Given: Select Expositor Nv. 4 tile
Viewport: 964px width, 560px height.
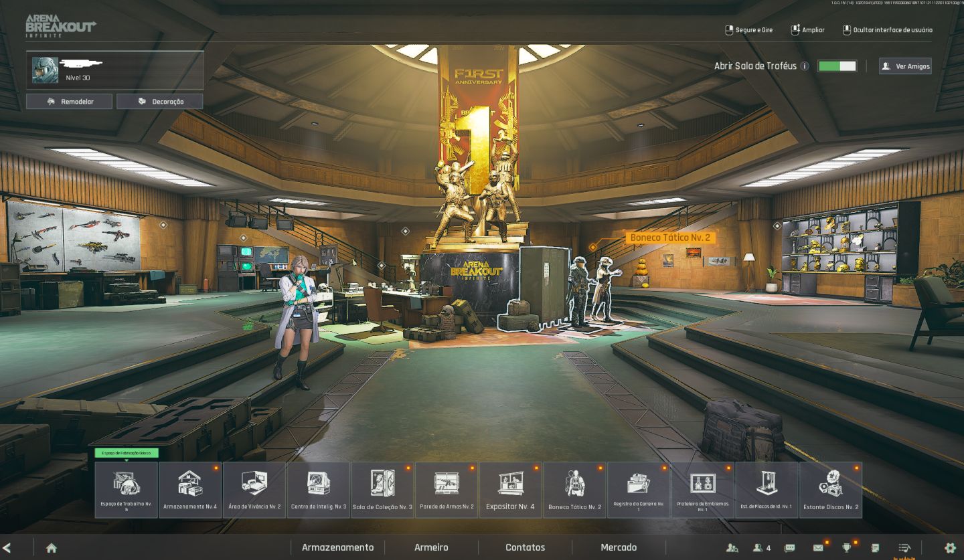Looking at the screenshot, I should 511,490.
